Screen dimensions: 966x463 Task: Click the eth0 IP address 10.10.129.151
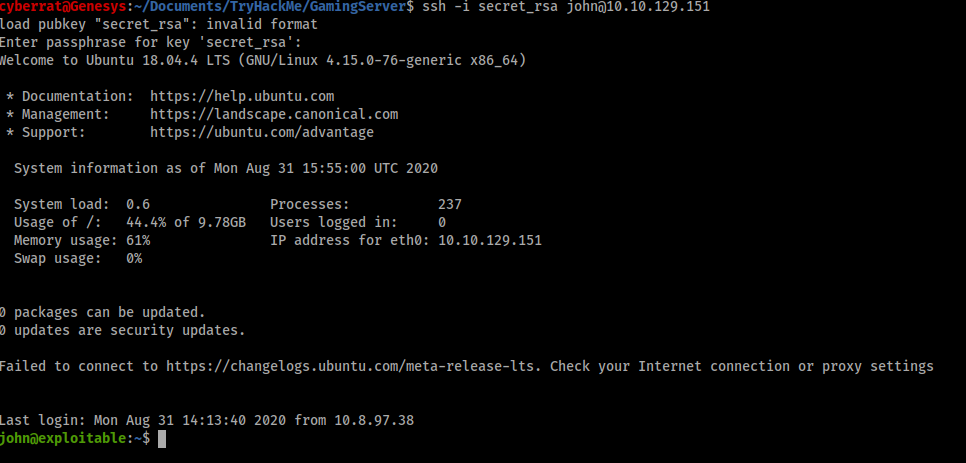[490, 240]
